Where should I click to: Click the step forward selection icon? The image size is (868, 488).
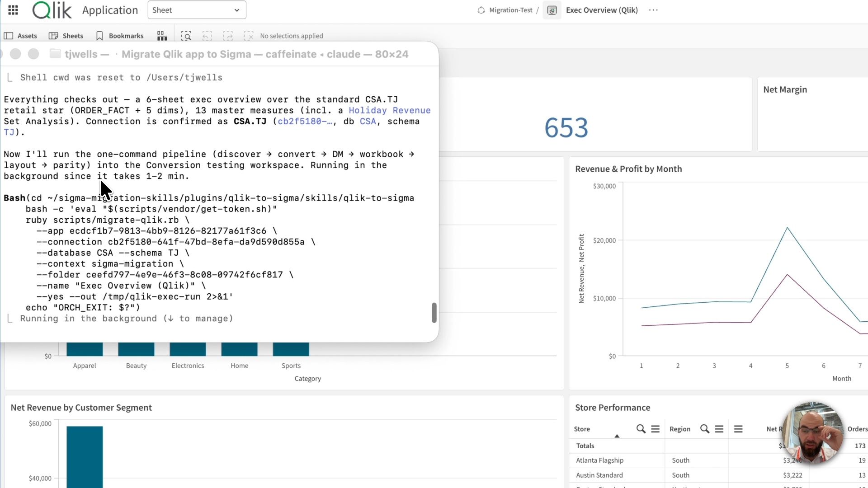[x=228, y=36]
